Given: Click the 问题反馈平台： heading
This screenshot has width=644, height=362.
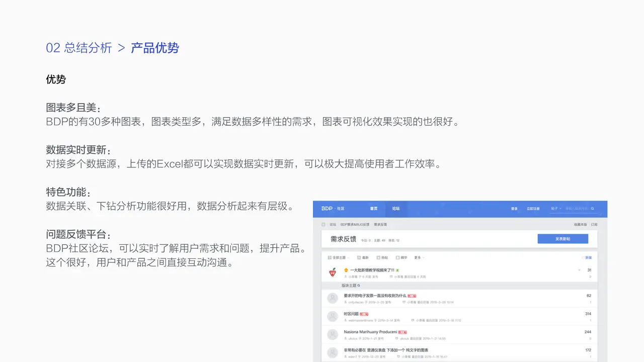Looking at the screenshot, I should 78,235.
